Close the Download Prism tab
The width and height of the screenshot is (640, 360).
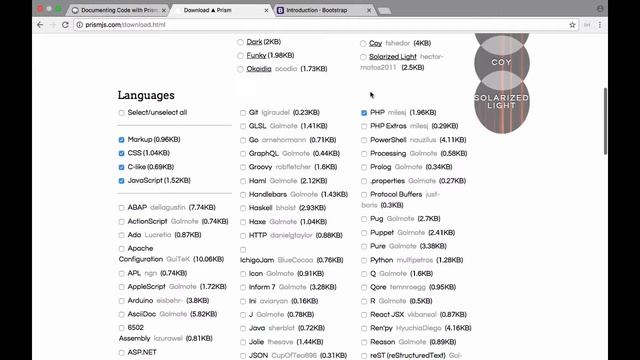click(x=266, y=10)
